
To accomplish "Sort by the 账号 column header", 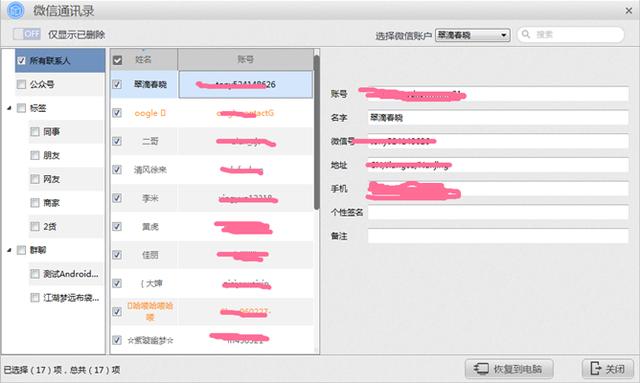I will point(246,60).
